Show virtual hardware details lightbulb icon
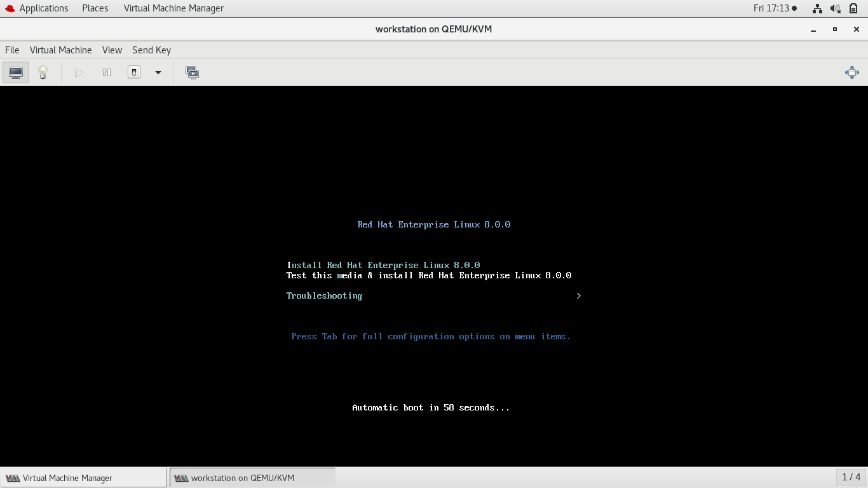This screenshot has width=868, height=488. click(x=43, y=72)
